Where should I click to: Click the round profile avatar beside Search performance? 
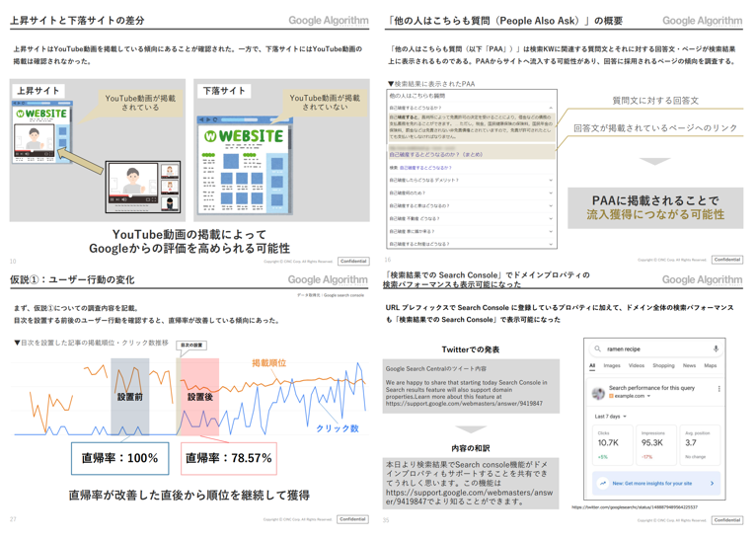(598, 393)
